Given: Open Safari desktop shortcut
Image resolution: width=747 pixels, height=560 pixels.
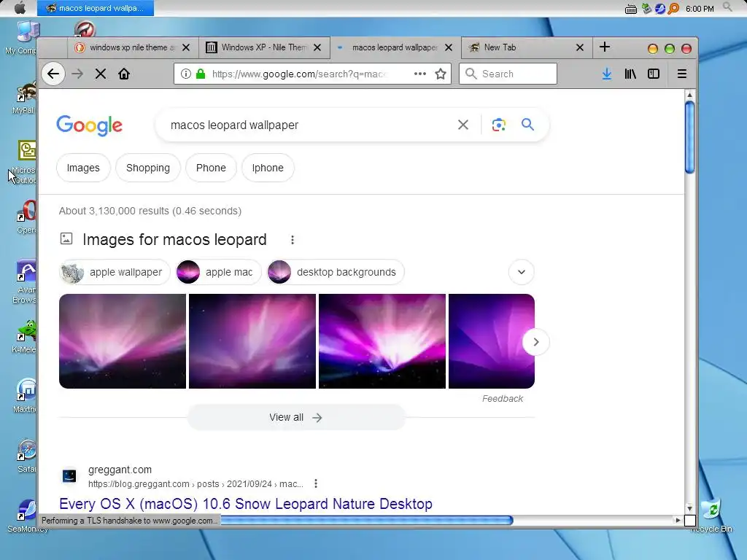Looking at the screenshot, I should point(26,456).
